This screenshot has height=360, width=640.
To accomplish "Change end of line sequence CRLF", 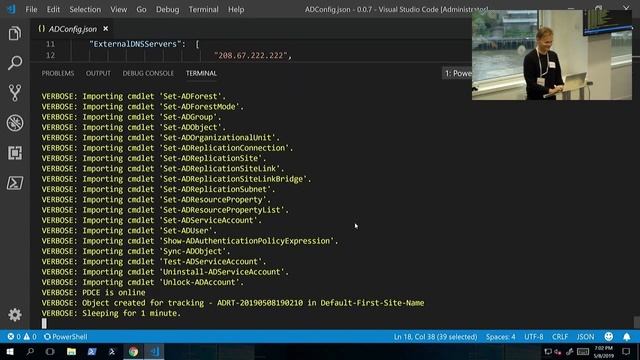I will pos(560,337).
